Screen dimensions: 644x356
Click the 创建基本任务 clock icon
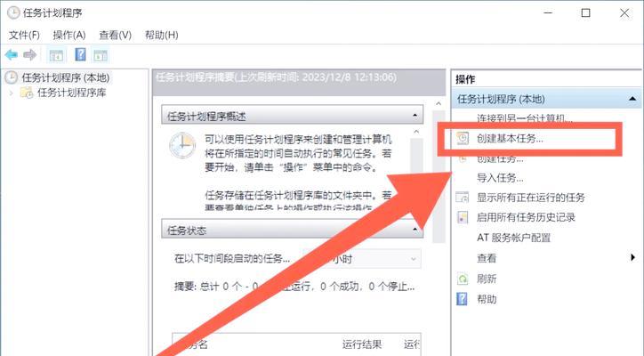[463, 138]
